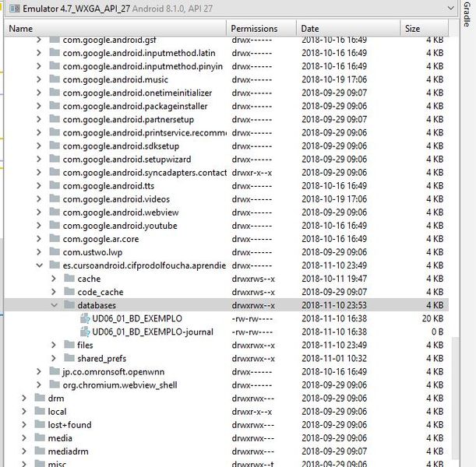476x467 pixels.
Task: Click the drwxr-x--x permission of local
Action: (252, 412)
